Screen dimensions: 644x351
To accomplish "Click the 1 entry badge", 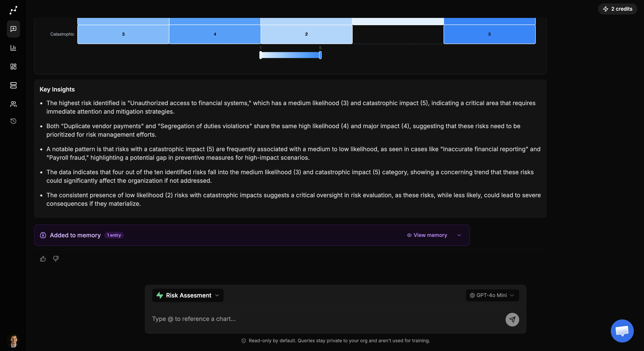I will (x=114, y=235).
